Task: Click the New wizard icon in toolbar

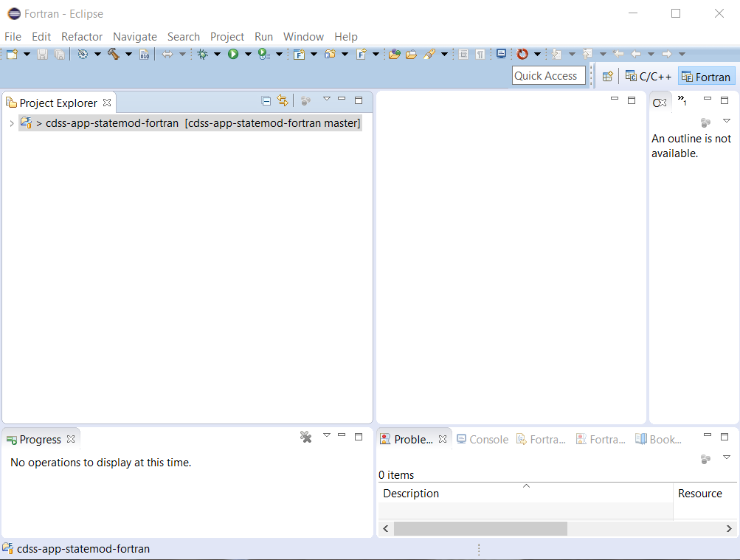Action: coord(13,55)
